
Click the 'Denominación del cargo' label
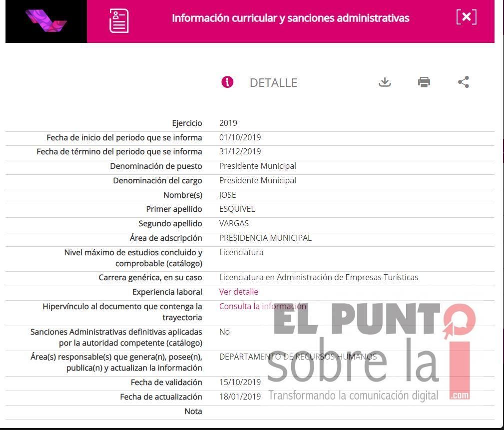tap(157, 181)
